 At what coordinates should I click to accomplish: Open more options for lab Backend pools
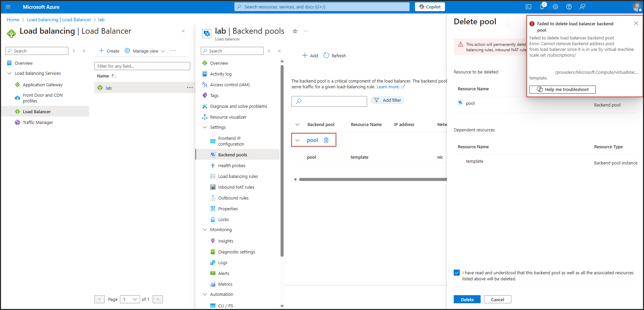[x=306, y=31]
